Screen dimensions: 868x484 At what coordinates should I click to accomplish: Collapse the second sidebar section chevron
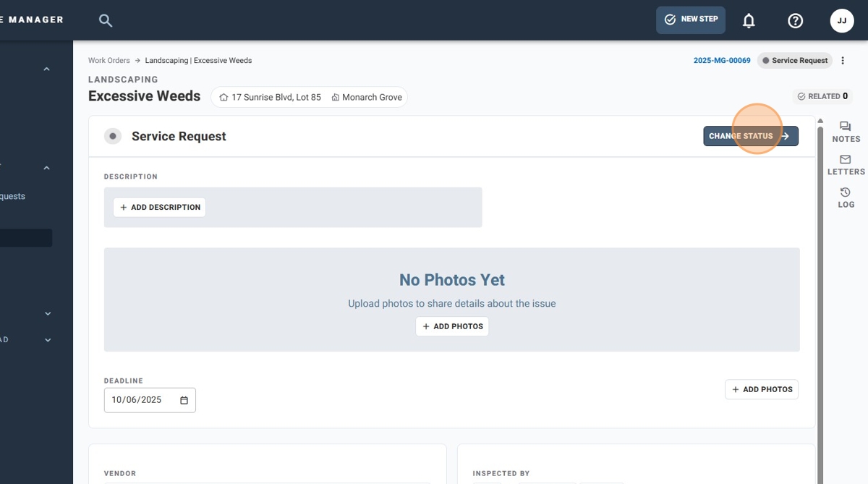[x=46, y=169]
